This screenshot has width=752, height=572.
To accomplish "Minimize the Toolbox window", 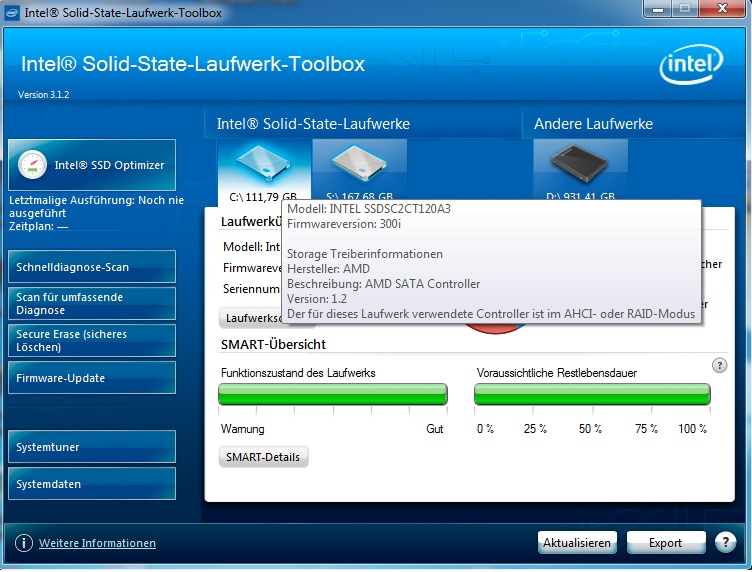I will (x=658, y=9).
